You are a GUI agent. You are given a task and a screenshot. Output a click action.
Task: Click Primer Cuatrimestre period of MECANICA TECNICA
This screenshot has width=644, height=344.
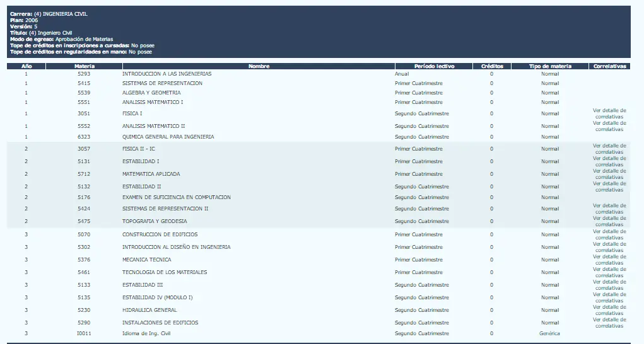coord(419,260)
